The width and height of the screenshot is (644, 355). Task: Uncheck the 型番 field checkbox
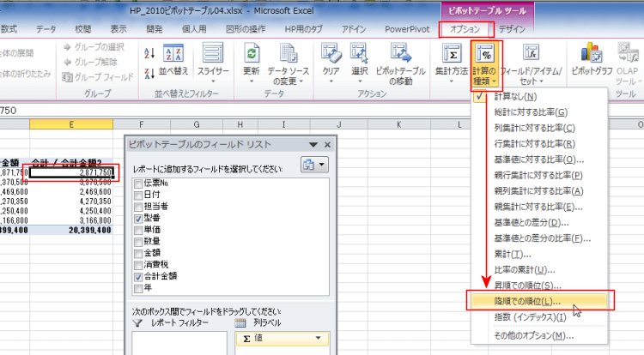tap(138, 219)
